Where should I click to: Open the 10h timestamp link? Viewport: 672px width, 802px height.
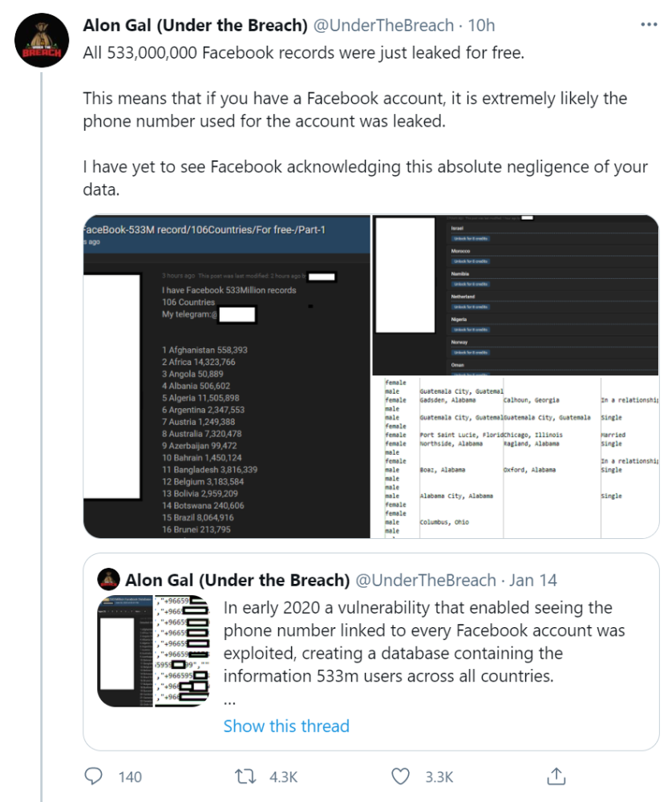tap(481, 25)
